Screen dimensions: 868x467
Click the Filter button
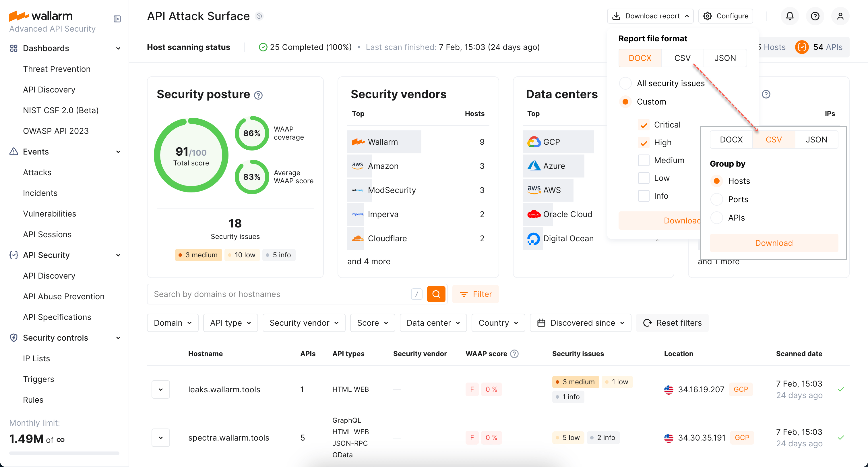coord(475,294)
